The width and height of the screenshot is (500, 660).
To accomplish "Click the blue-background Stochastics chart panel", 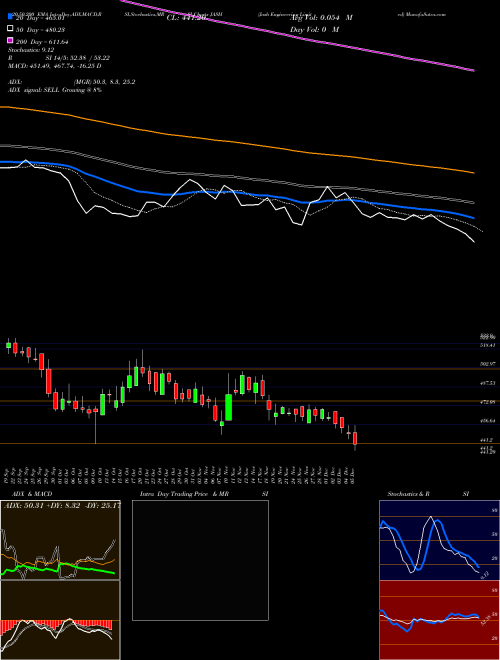I will (x=439, y=540).
